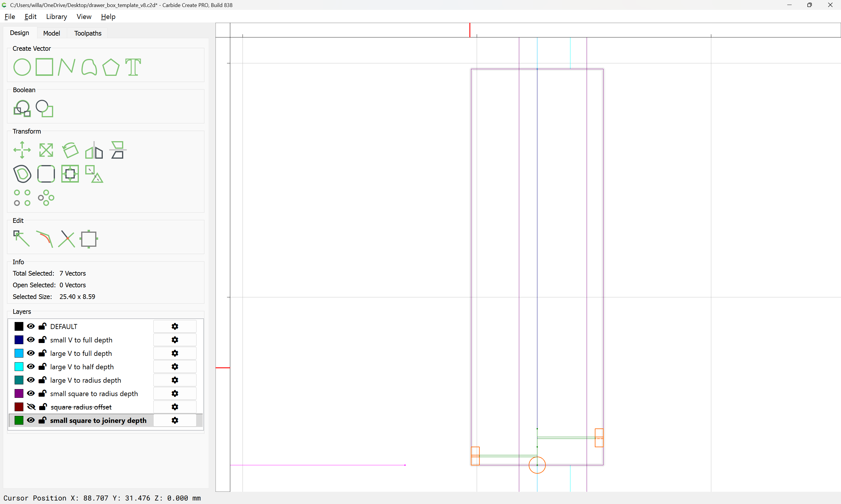The height and width of the screenshot is (504, 841).
Task: Select the Create Text tool
Action: point(133,67)
